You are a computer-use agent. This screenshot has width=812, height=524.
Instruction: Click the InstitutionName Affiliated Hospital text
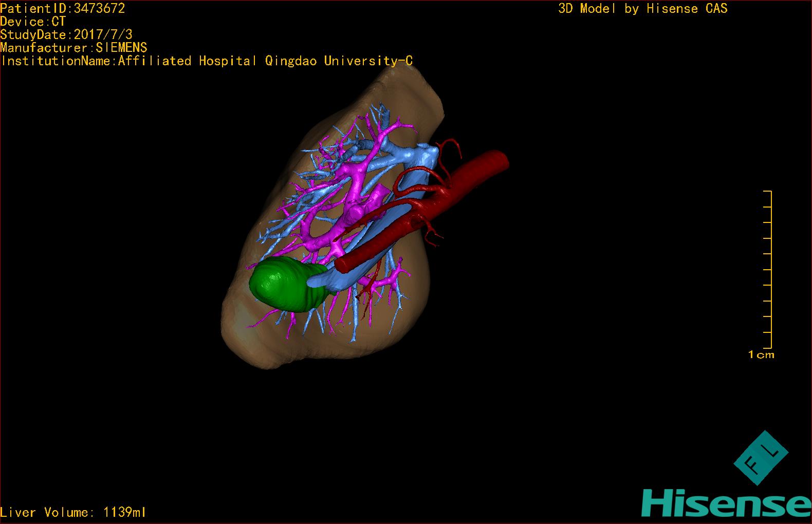tap(207, 61)
